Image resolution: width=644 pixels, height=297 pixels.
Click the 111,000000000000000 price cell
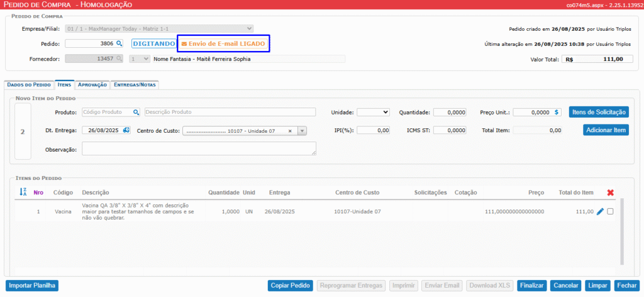(x=514, y=211)
